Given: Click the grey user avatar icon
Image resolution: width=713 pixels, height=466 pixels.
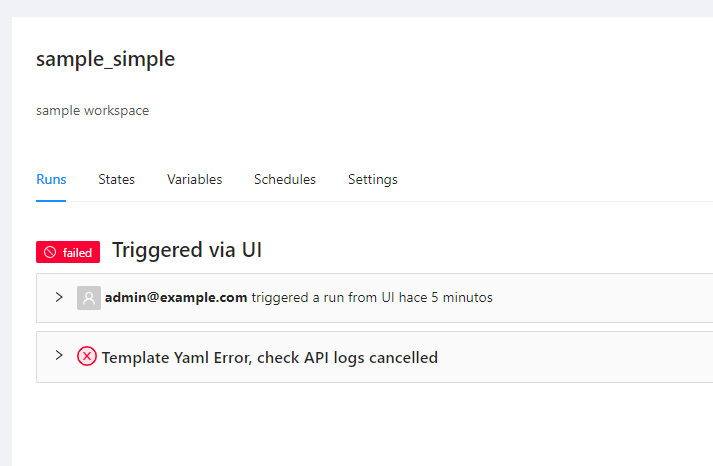Looking at the screenshot, I should click(x=89, y=298).
